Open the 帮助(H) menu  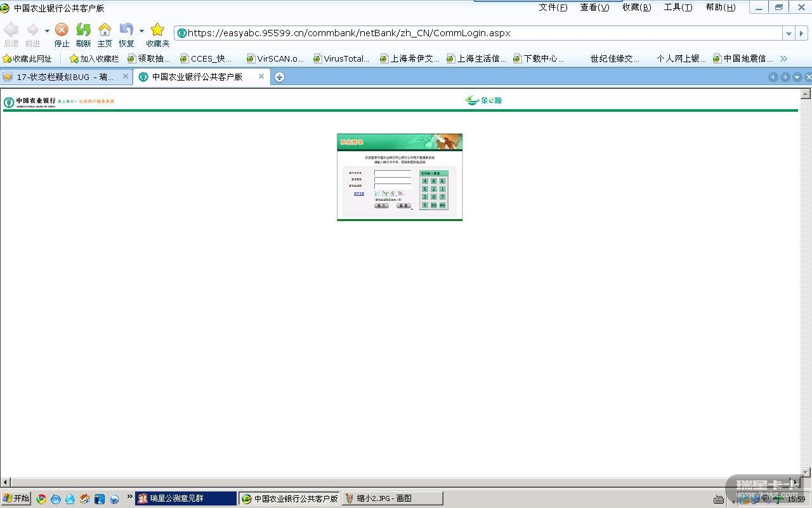click(x=721, y=8)
